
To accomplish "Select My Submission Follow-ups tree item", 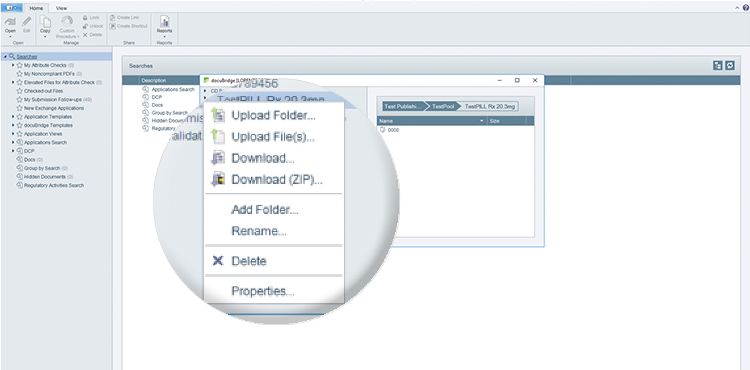I will pyautogui.click(x=54, y=99).
